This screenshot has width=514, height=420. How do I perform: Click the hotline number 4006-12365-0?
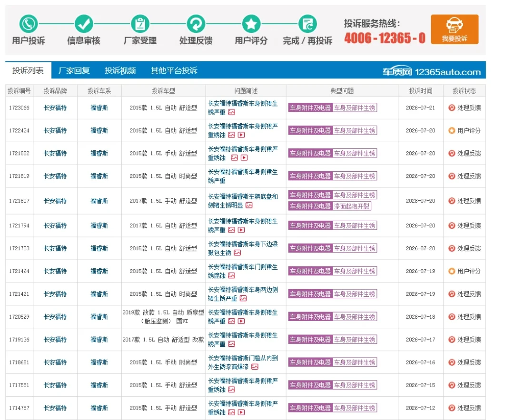385,38
